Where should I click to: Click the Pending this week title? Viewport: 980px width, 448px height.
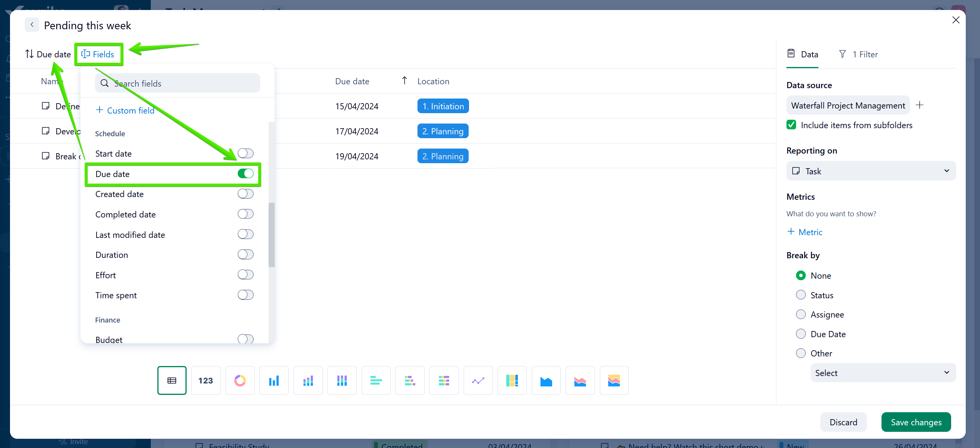[87, 25]
